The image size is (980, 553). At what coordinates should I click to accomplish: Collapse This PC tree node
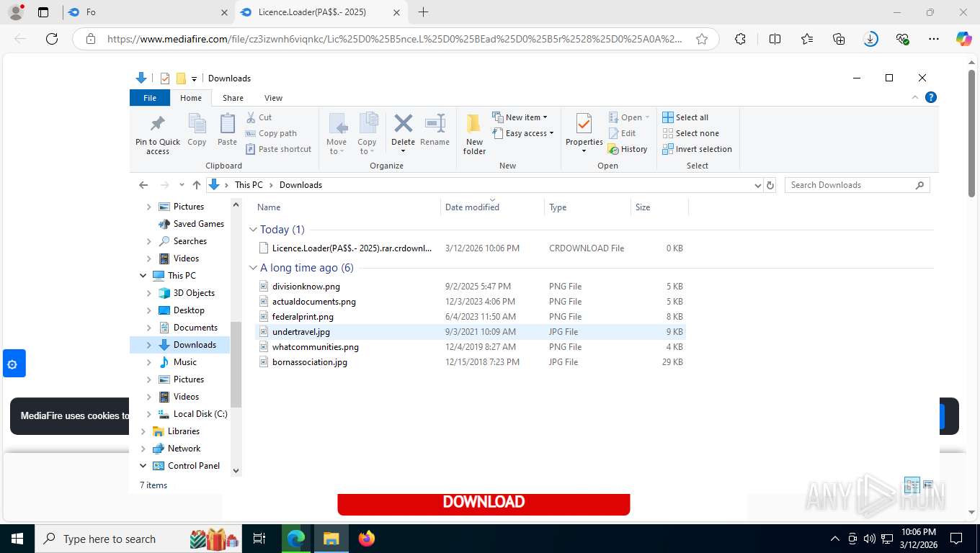pyautogui.click(x=143, y=276)
